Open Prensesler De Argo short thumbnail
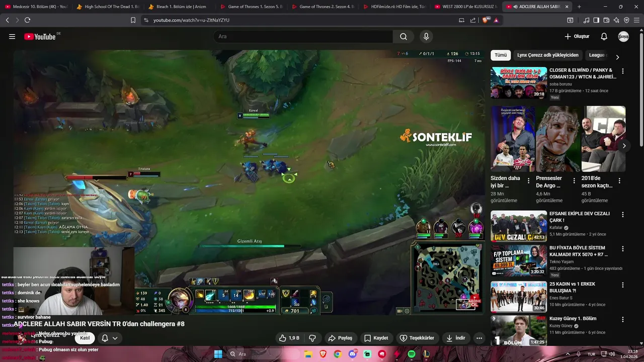The height and width of the screenshot is (362, 644). click(558, 139)
